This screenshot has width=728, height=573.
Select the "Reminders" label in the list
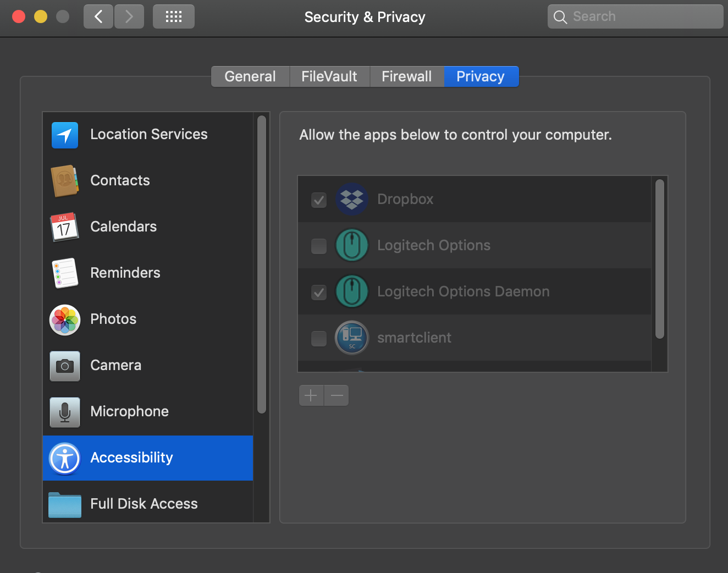tap(125, 273)
